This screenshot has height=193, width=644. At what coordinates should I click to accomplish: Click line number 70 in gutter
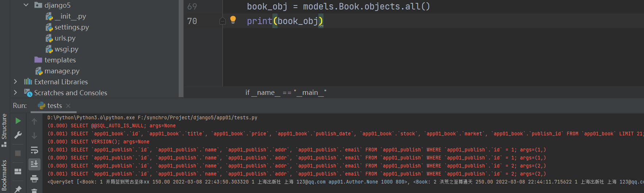192,21
